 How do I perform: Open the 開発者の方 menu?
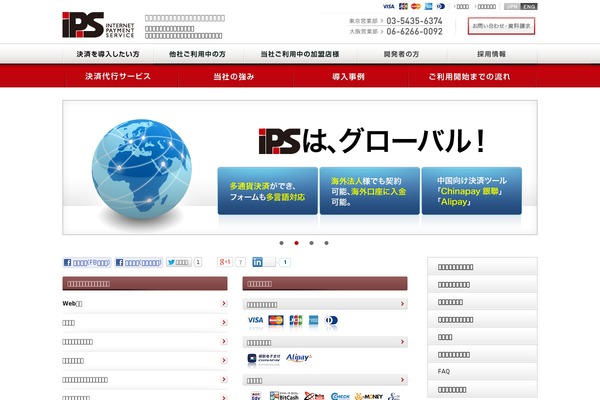tap(401, 54)
